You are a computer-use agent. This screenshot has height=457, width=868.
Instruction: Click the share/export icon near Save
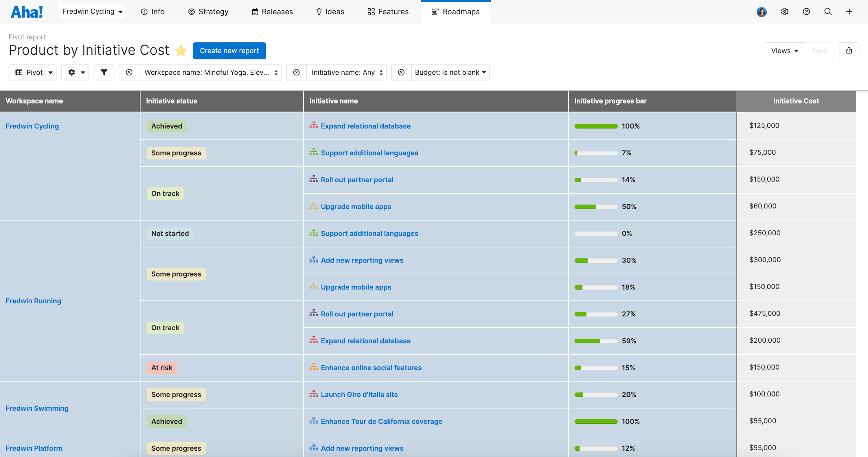[x=849, y=51]
